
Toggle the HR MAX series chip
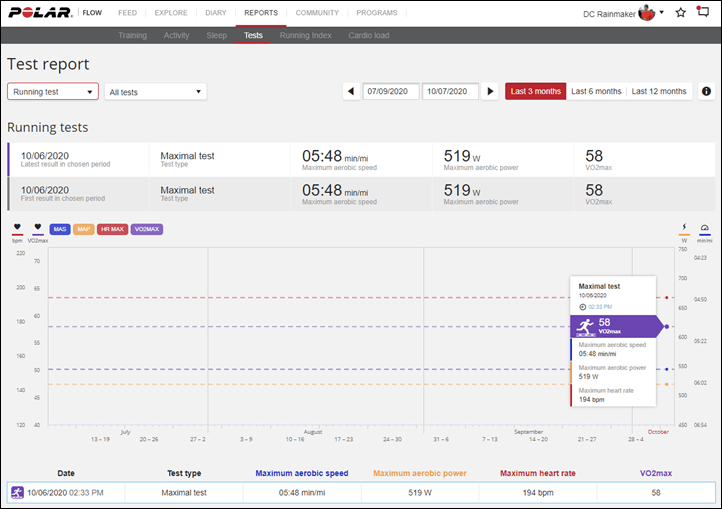[x=112, y=229]
